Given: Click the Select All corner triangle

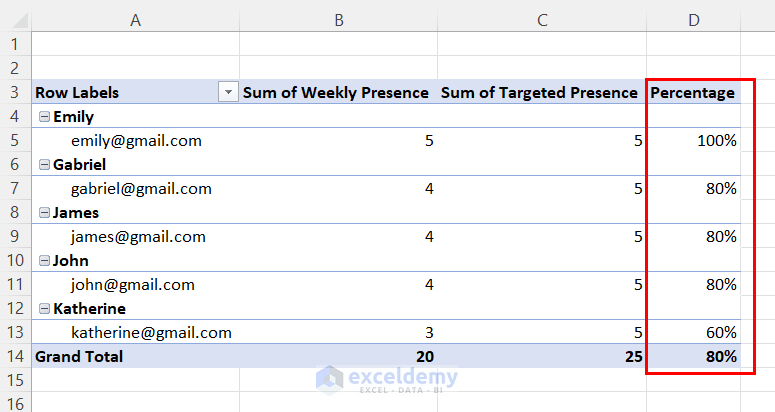Looking at the screenshot, I should click(20, 21).
